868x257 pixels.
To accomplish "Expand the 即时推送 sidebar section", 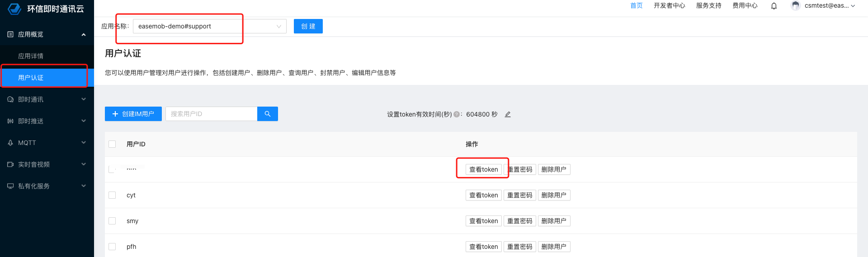I will tap(84, 121).
